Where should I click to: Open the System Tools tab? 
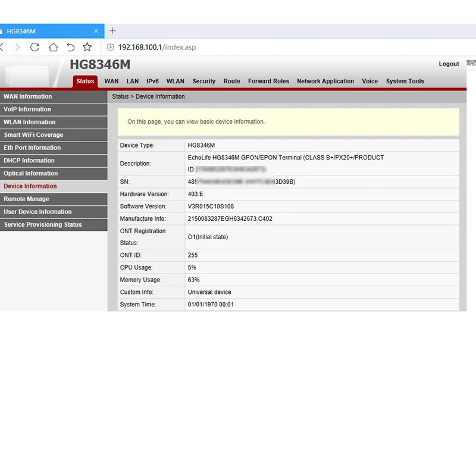click(405, 81)
